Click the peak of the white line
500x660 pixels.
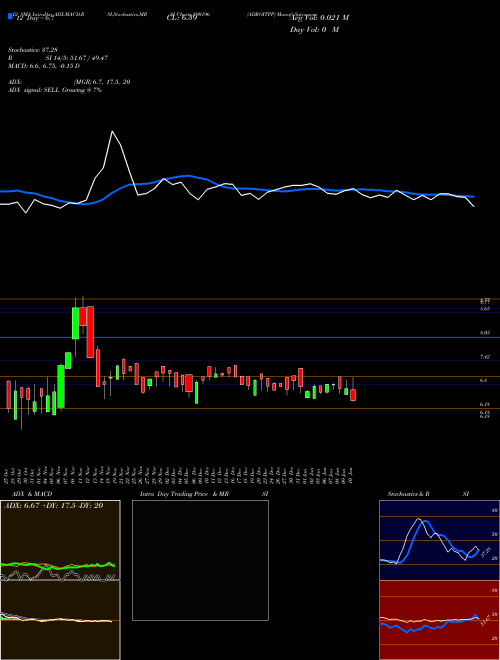112,132
